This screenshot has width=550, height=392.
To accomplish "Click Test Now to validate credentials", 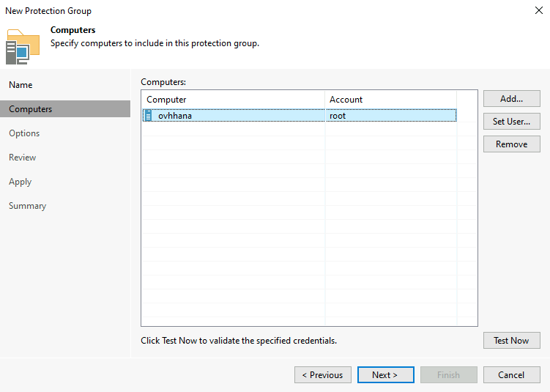I will point(511,341).
